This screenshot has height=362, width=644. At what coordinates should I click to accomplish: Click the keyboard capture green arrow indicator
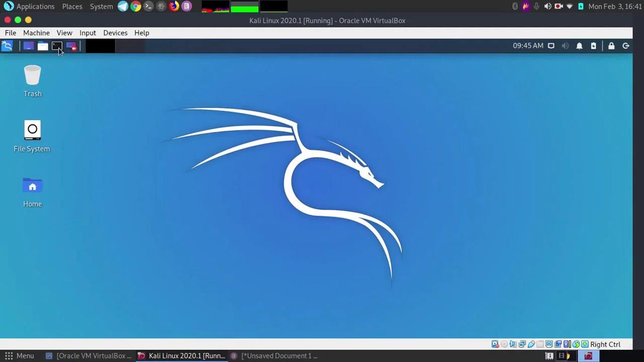tap(585, 344)
